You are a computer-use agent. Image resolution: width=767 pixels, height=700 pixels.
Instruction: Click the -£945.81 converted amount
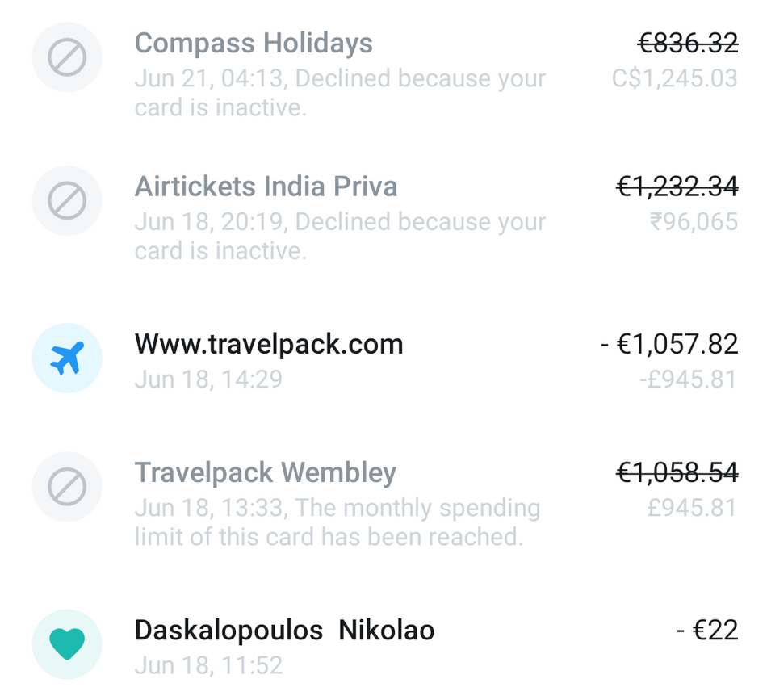click(x=688, y=379)
